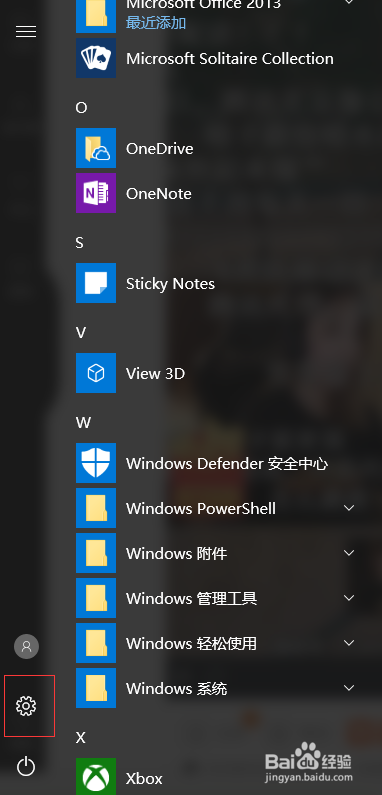Expand Windows 系统 with its chevron
This screenshot has height=795, width=382.
click(x=349, y=688)
